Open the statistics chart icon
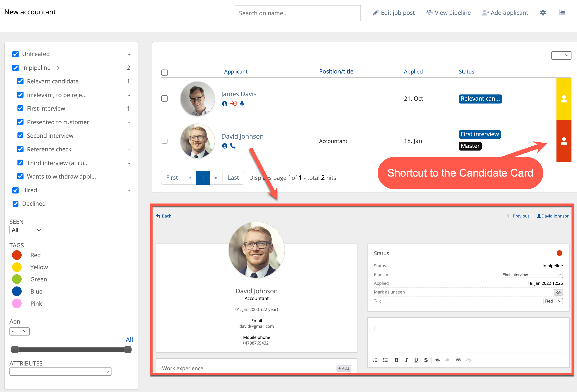Viewport: 577px width, 392px height. pyautogui.click(x=562, y=12)
